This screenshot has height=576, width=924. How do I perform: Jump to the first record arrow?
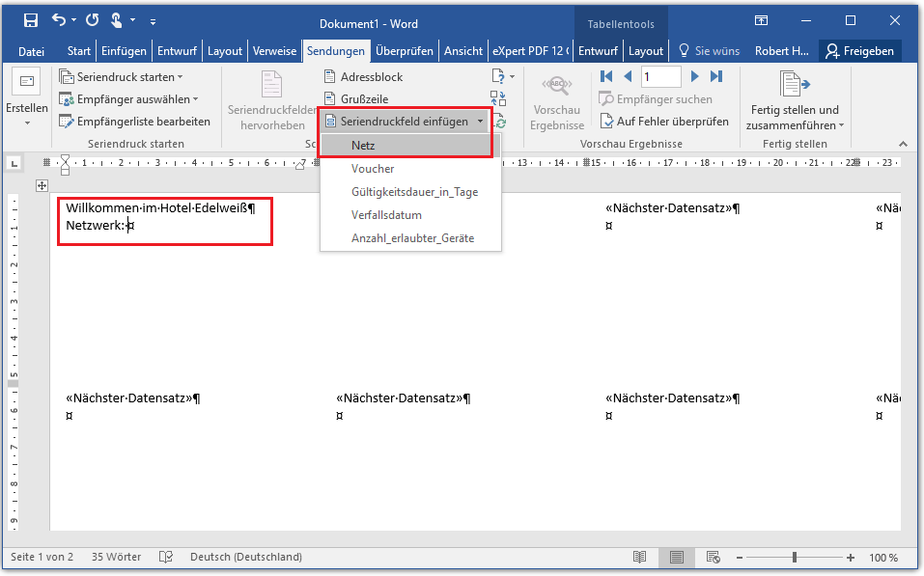pyautogui.click(x=606, y=76)
